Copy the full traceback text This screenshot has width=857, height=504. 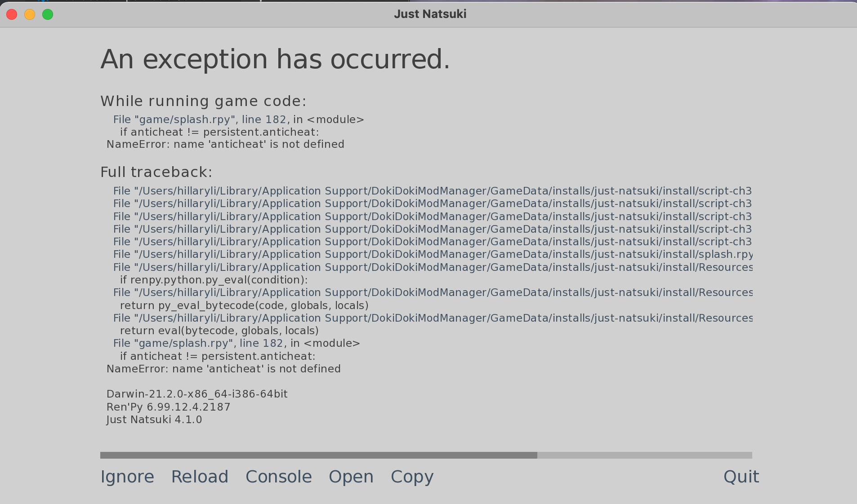pyautogui.click(x=412, y=477)
